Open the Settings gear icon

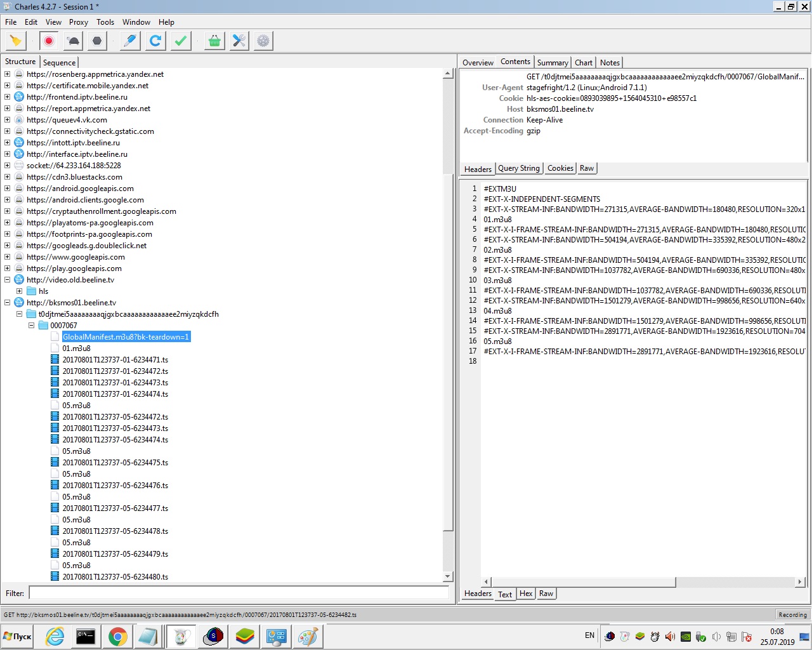pyautogui.click(x=263, y=41)
